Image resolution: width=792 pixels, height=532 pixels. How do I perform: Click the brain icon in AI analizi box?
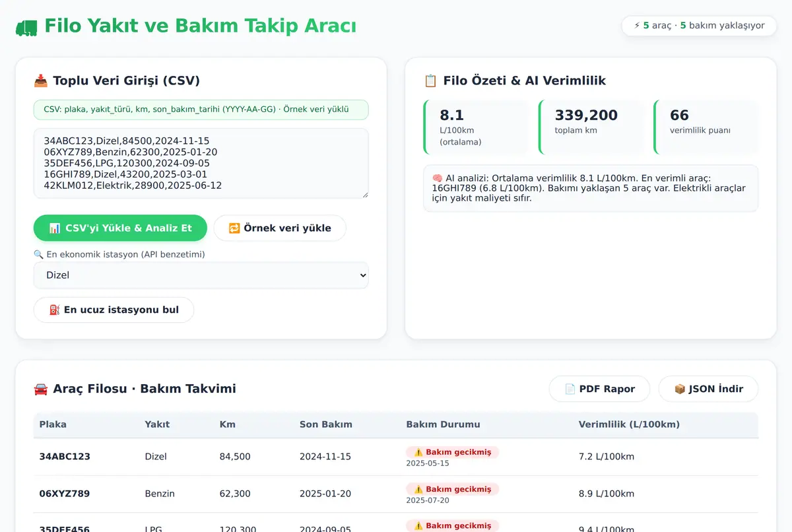(x=437, y=178)
